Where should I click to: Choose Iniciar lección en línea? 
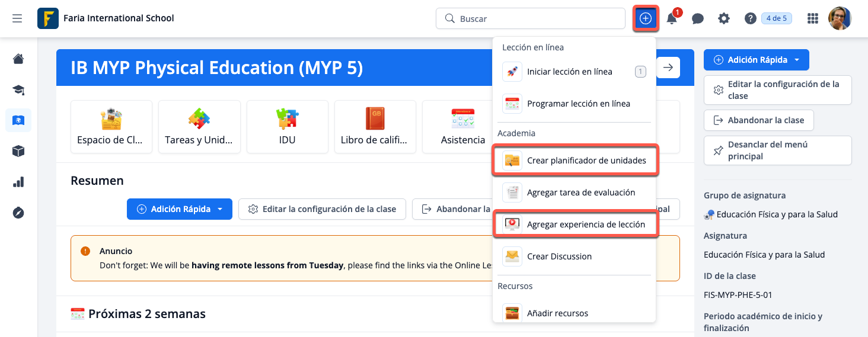coord(569,72)
